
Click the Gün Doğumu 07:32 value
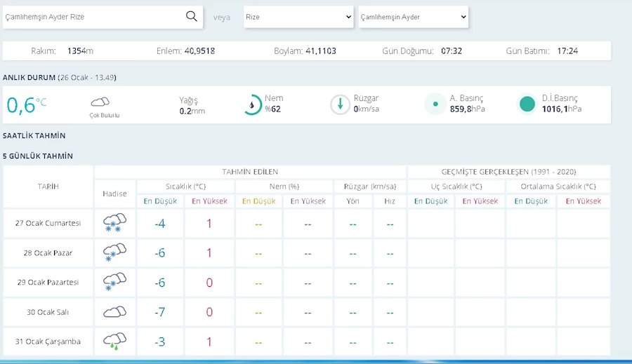452,51
